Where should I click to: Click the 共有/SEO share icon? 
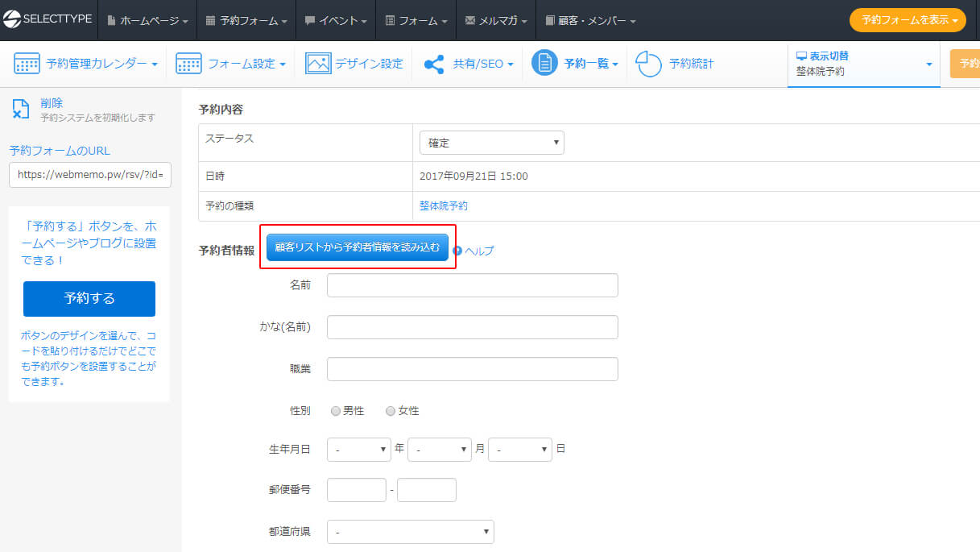434,64
